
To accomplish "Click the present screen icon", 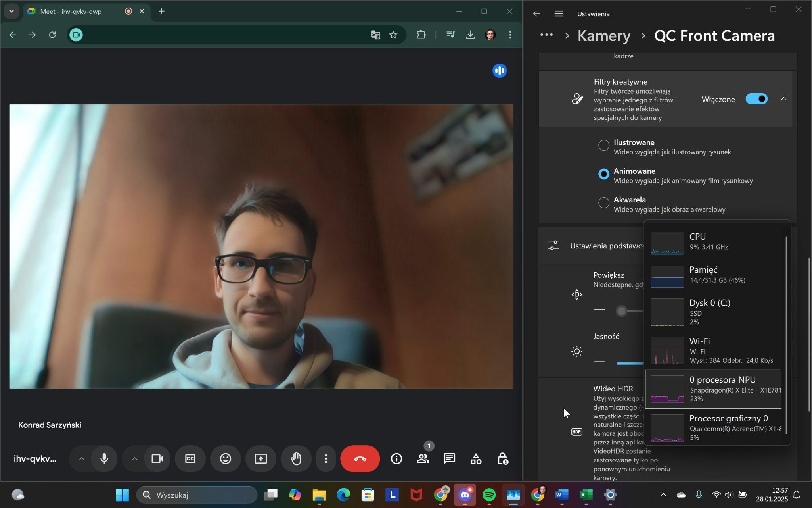I will click(x=260, y=459).
